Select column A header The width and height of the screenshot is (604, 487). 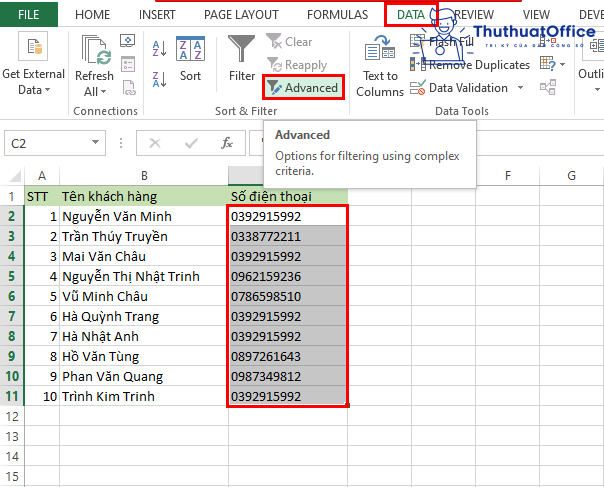pos(42,176)
